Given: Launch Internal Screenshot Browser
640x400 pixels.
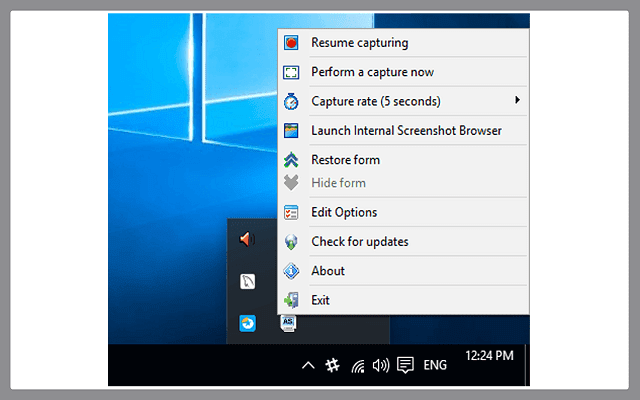Looking at the screenshot, I should coord(406,130).
